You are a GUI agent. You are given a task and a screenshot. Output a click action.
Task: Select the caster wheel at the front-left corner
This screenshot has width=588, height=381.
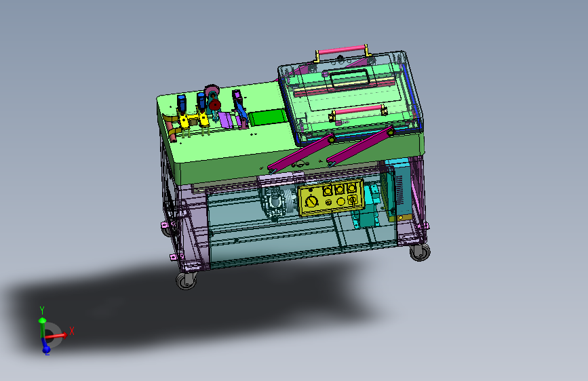[x=187, y=280]
